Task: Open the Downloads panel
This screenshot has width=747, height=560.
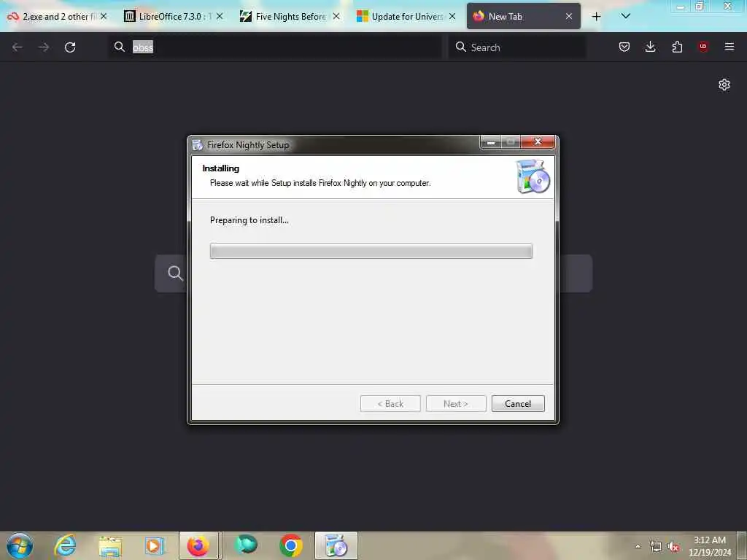Action: tap(650, 47)
